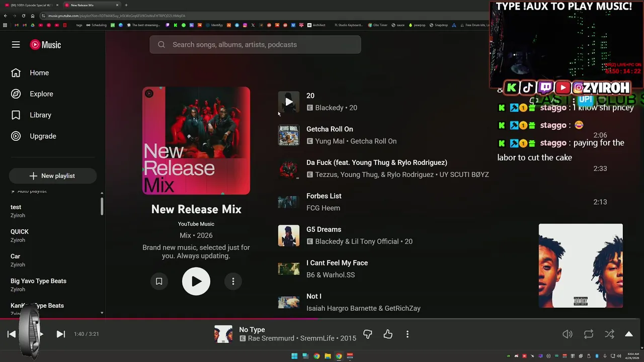Image resolution: width=644 pixels, height=362 pixels.
Task: Open Library from sidebar
Action: [x=31, y=115]
